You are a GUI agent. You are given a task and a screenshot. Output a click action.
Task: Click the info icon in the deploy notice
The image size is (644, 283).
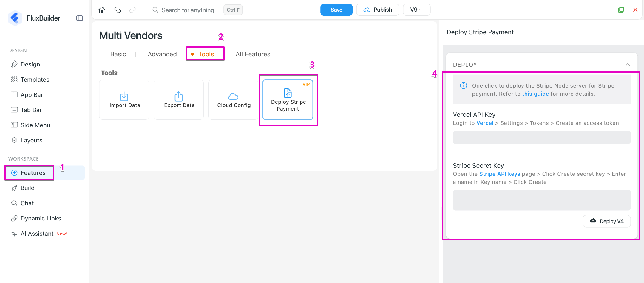pyautogui.click(x=464, y=86)
